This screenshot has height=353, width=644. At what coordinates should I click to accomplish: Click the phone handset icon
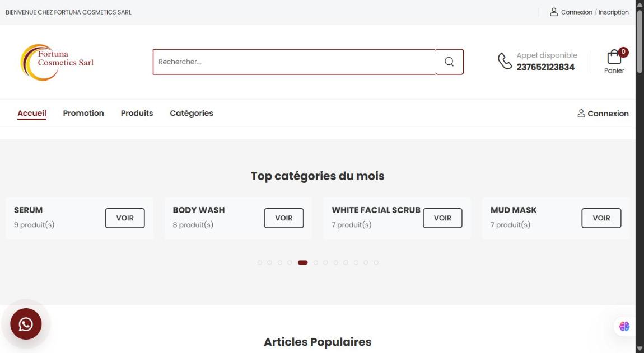[505, 61]
